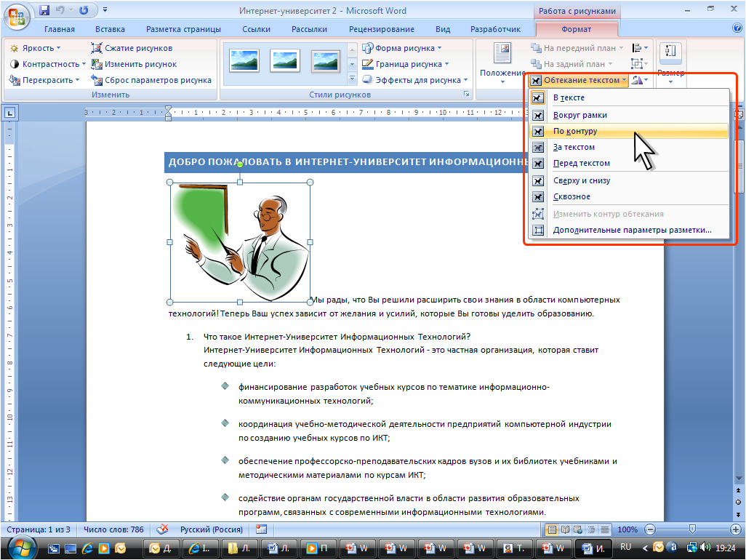
Task: Choose По контуру text wrapping
Action: 575,131
